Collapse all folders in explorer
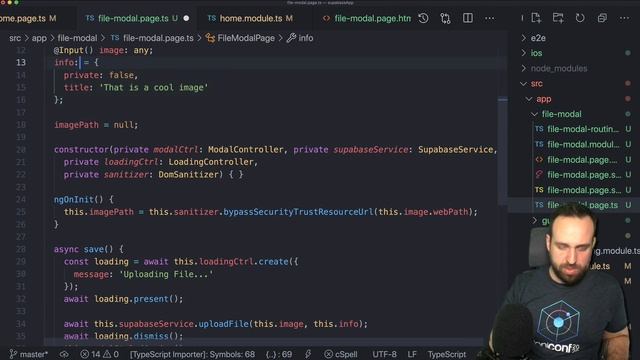The width and height of the screenshot is (640, 360). tap(602, 18)
